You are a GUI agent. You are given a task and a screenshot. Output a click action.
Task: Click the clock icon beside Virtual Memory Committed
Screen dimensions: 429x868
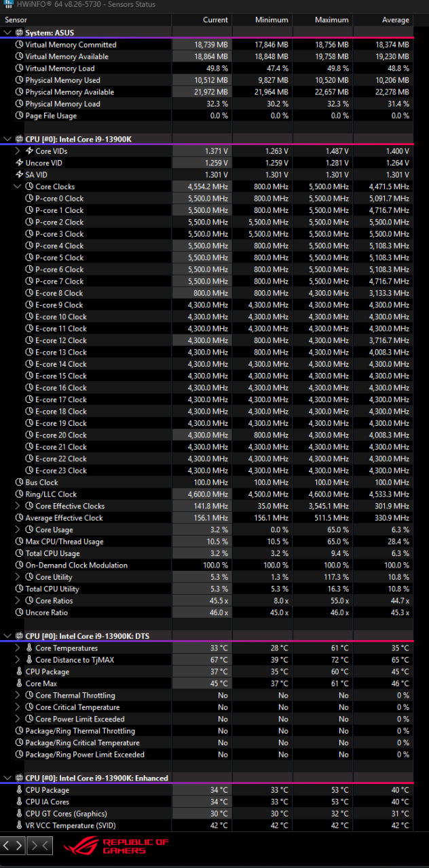coord(19,45)
